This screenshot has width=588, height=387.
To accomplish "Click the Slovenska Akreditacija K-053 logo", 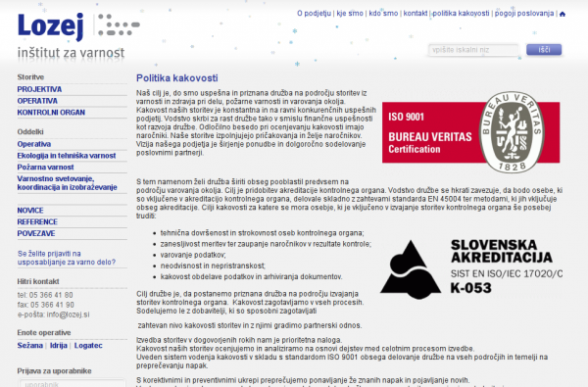I will [471, 269].
